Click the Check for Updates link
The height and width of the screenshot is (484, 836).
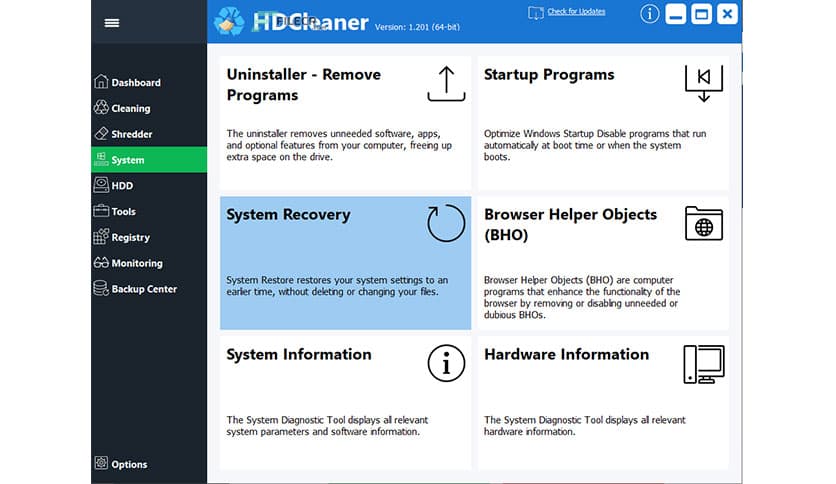(576, 11)
